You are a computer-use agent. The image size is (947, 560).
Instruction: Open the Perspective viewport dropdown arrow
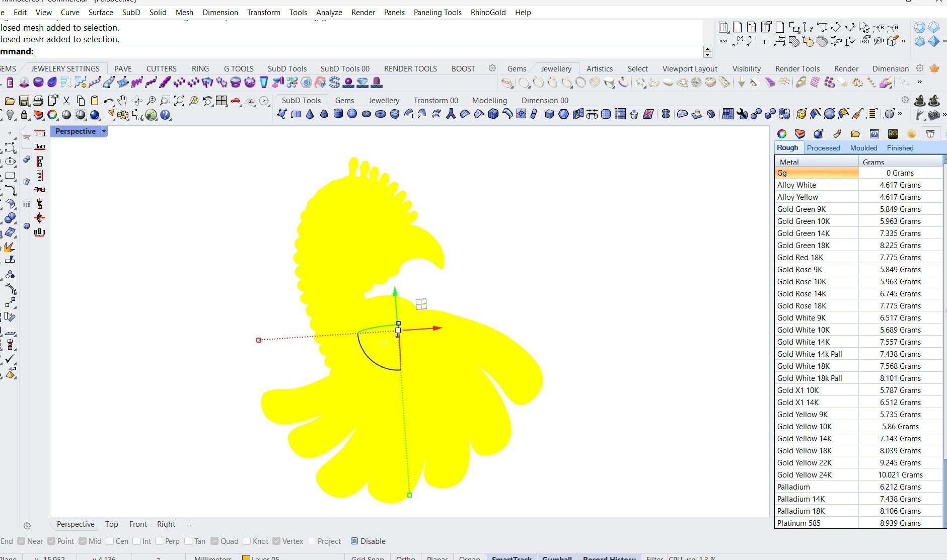pos(104,131)
